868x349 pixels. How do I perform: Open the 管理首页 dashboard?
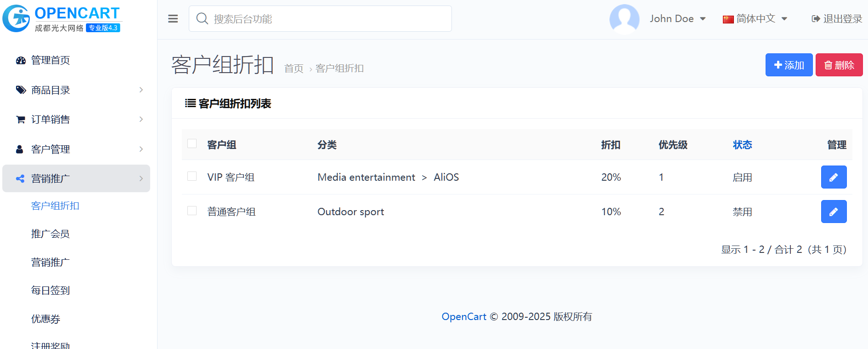click(x=50, y=60)
